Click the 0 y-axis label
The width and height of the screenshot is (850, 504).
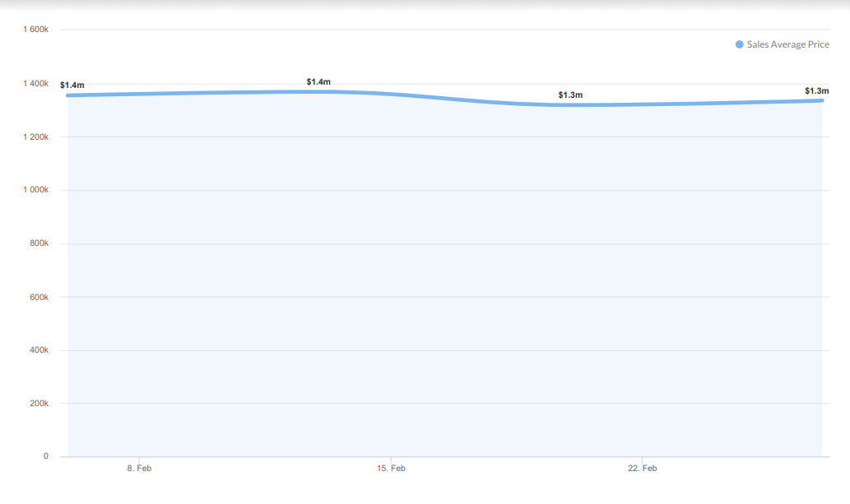point(46,456)
